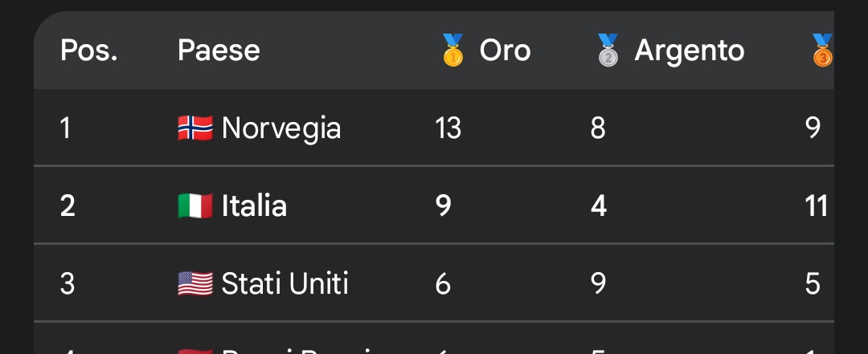Click the Italy flag icon

point(195,205)
